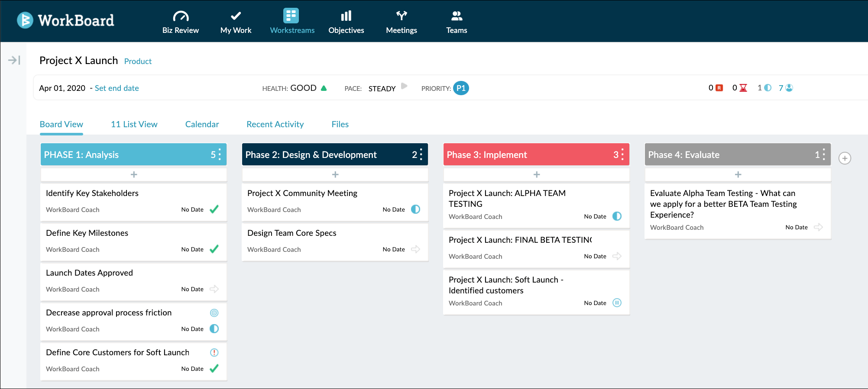Open the P1 priority badge
This screenshot has height=389, width=868.
point(461,88)
